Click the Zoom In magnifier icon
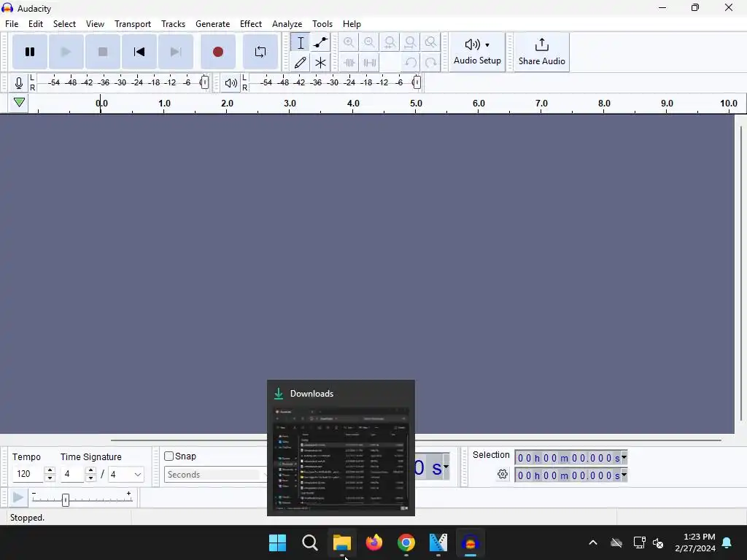The image size is (747, 560). click(x=349, y=43)
